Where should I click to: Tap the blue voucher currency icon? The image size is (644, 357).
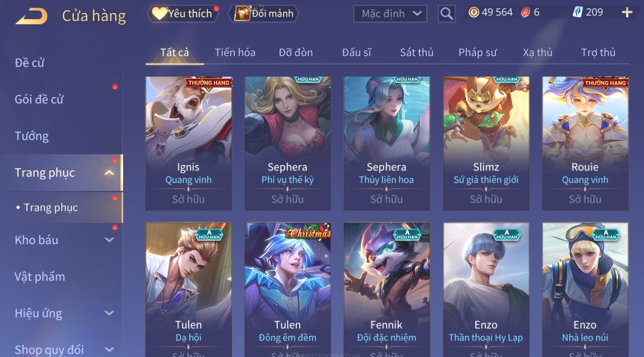tap(578, 12)
